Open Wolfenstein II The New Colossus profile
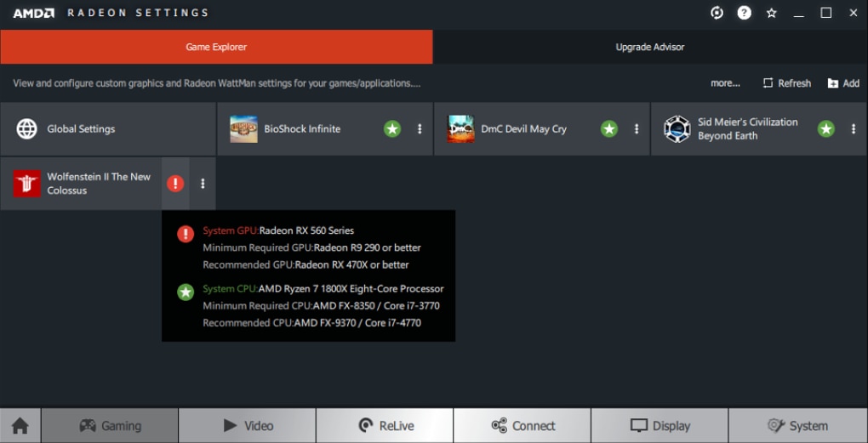This screenshot has width=868, height=443. point(108,184)
